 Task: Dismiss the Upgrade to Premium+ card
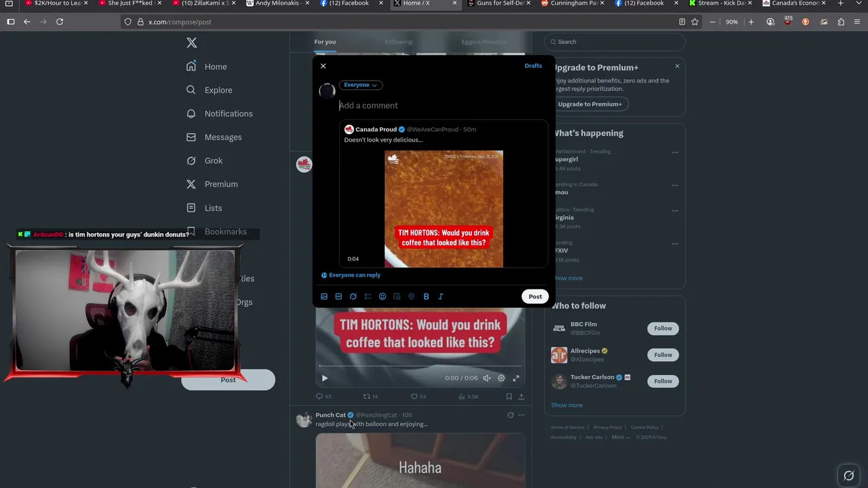pos(677,66)
